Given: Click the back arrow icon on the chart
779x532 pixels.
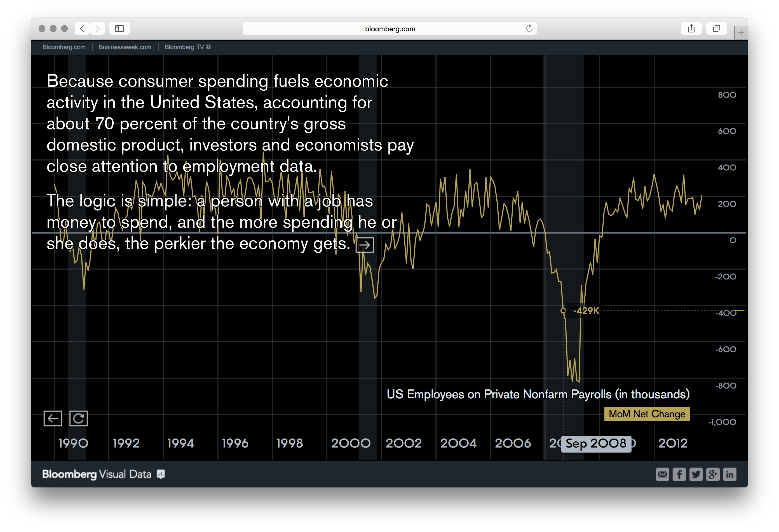Looking at the screenshot, I should point(53,418).
